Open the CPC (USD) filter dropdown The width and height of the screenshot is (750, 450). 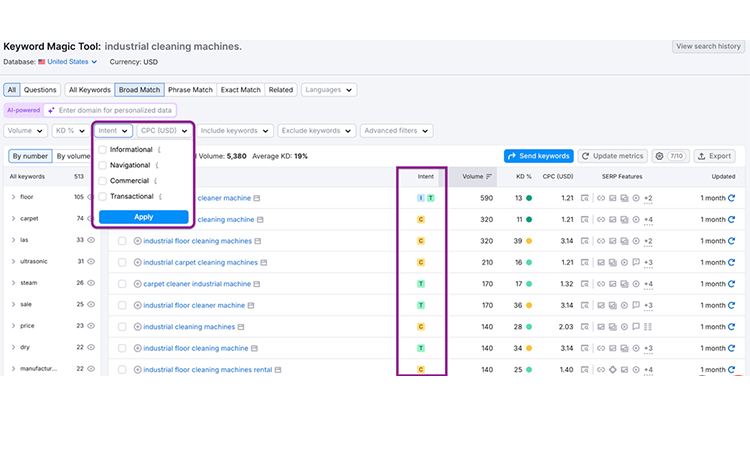[x=164, y=131]
